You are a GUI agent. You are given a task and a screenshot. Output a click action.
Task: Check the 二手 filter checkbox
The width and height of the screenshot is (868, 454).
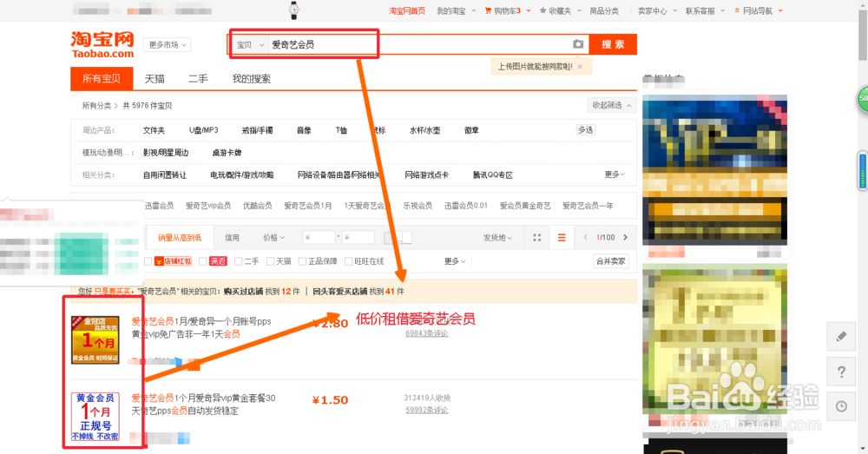[238, 261]
